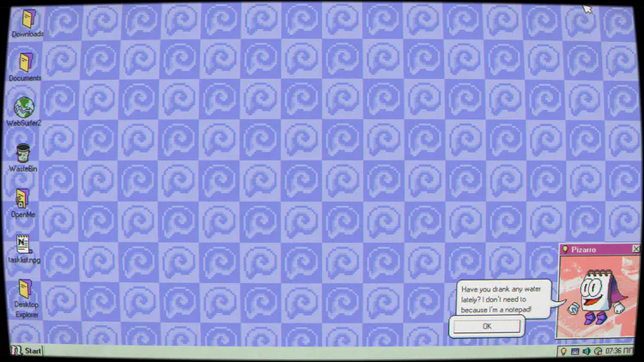Image resolution: width=644 pixels, height=362 pixels.
Task: Click the Pizarro notepad character
Action: (x=597, y=296)
